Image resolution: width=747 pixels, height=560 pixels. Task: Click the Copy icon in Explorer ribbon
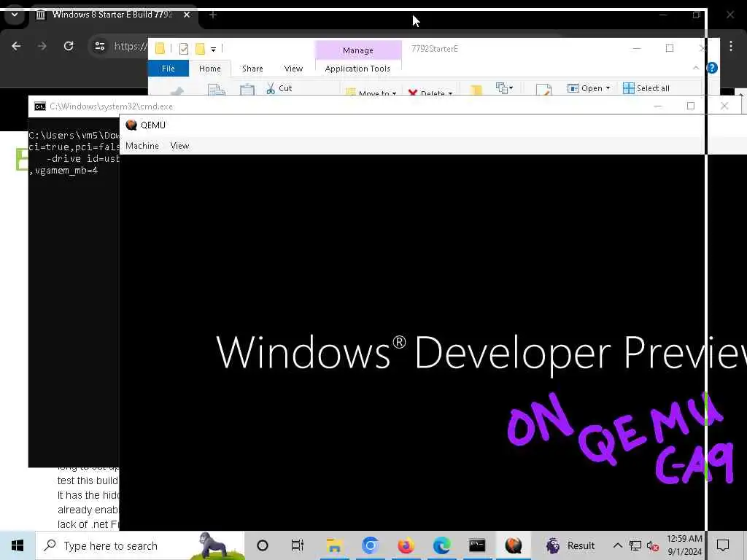[x=216, y=90]
